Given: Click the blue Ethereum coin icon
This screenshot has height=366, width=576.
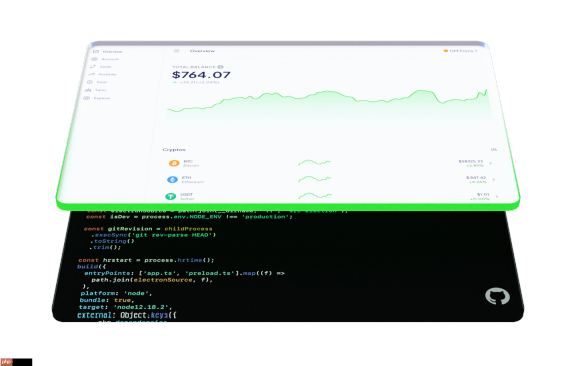Looking at the screenshot, I should click(172, 180).
